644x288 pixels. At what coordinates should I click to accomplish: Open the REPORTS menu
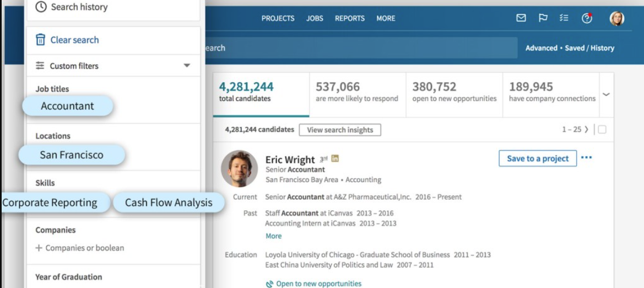(349, 19)
